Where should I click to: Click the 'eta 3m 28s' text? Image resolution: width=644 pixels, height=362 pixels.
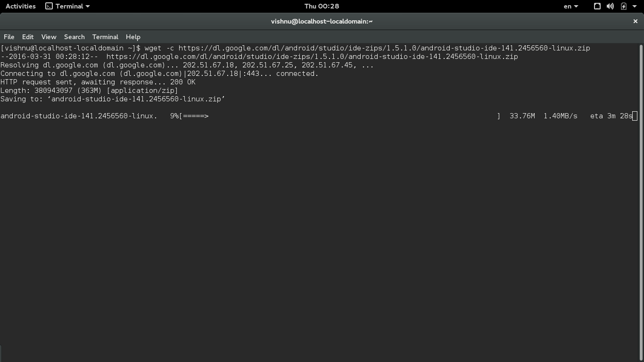tap(611, 116)
